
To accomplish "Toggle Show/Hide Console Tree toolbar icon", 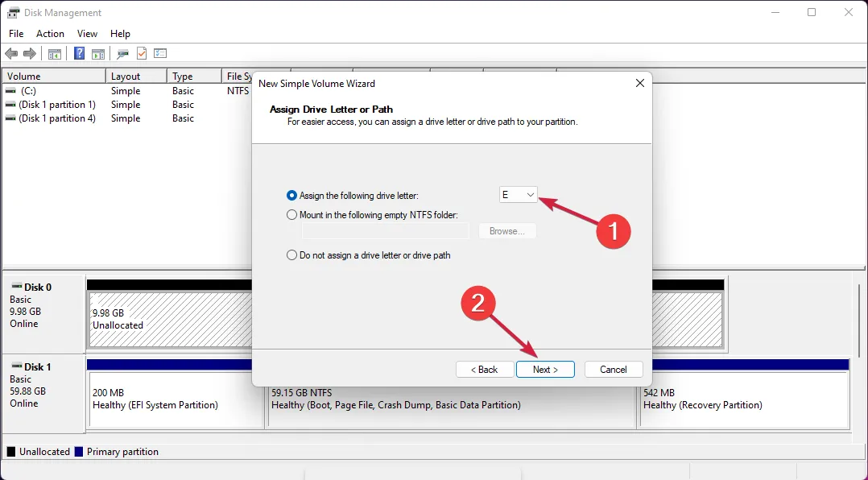I will coord(54,54).
